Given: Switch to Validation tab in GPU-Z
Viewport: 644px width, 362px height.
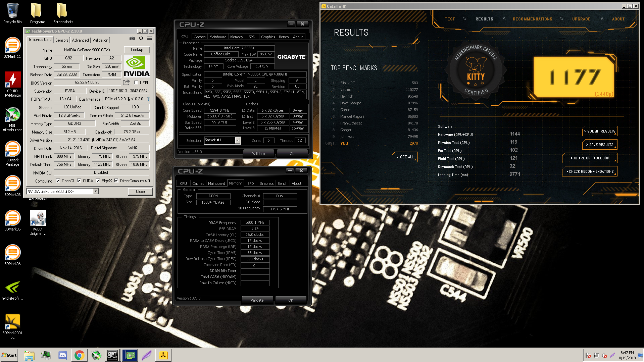Looking at the screenshot, I should (x=100, y=40).
